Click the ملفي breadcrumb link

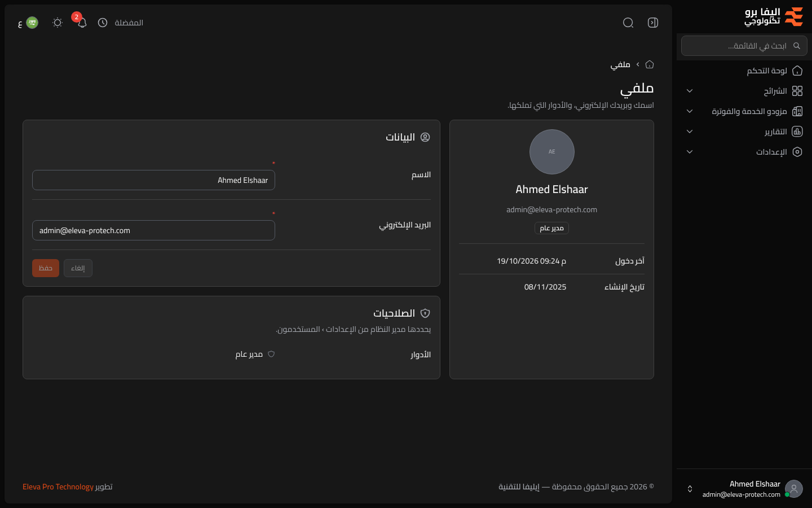point(620,64)
